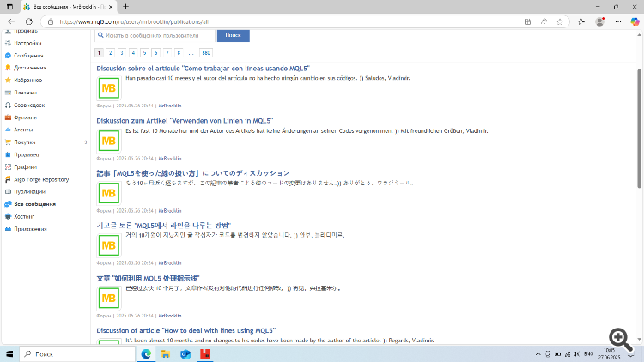
Task: Focus the message search input field
Action: (155, 36)
